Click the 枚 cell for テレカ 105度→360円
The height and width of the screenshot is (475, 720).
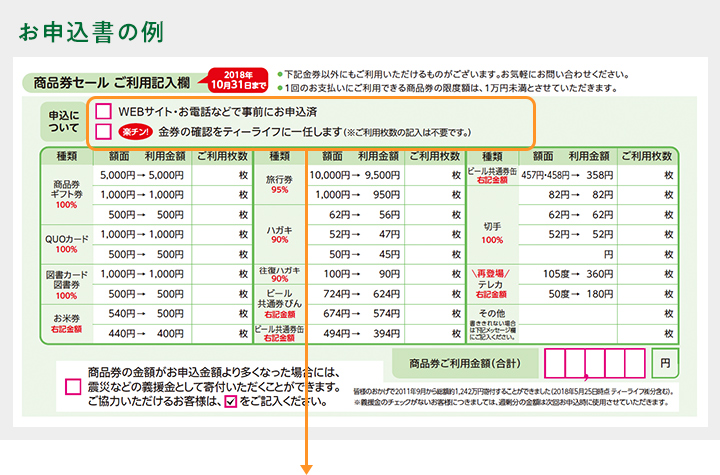647,274
